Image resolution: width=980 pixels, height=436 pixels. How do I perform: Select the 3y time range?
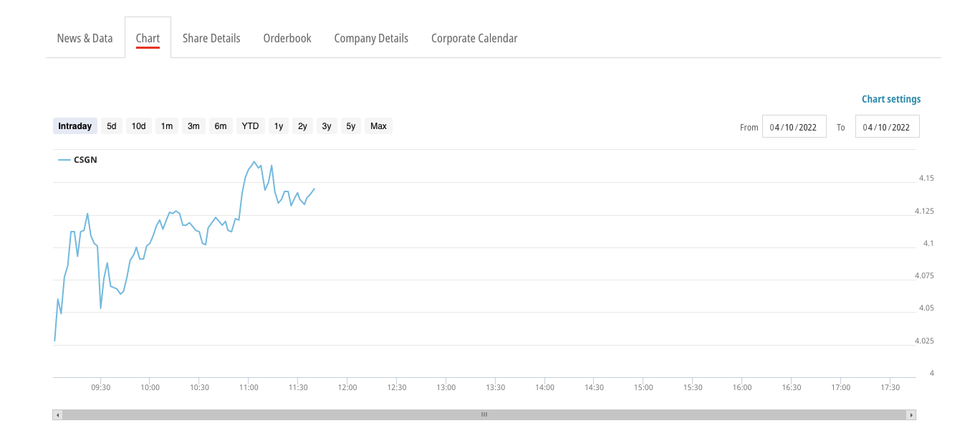(x=327, y=126)
